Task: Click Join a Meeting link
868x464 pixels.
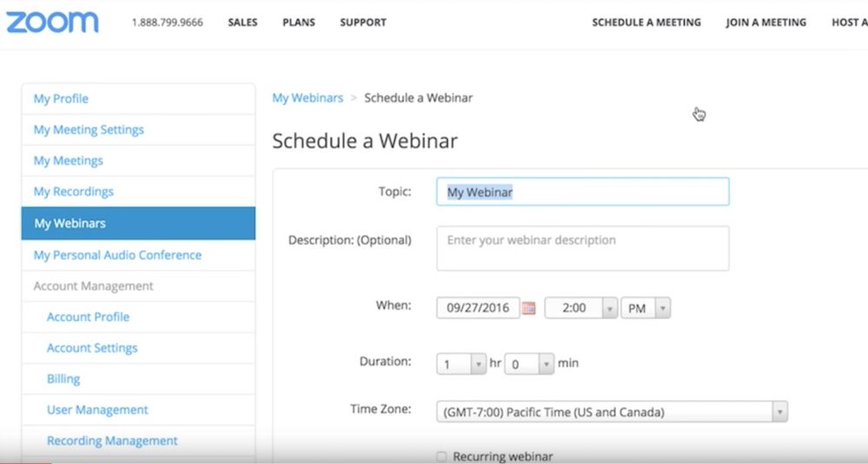Action: point(766,23)
